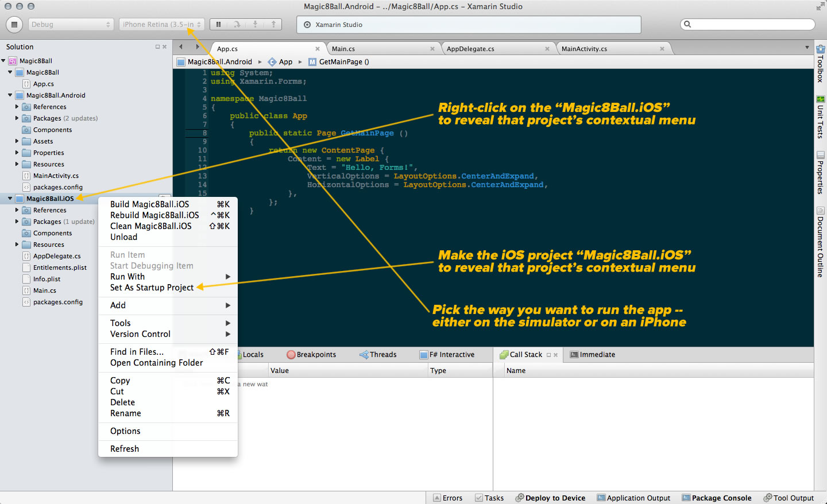Close the AppDelegate.cs editor tab

click(547, 49)
